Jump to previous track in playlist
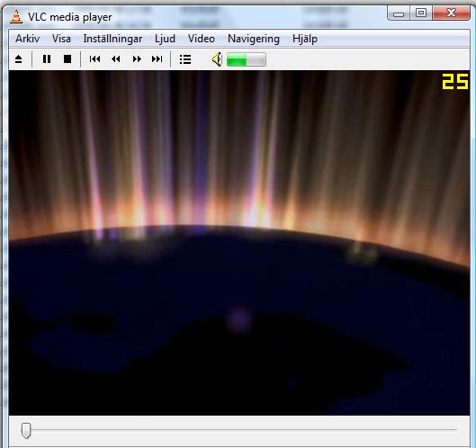 (95, 58)
